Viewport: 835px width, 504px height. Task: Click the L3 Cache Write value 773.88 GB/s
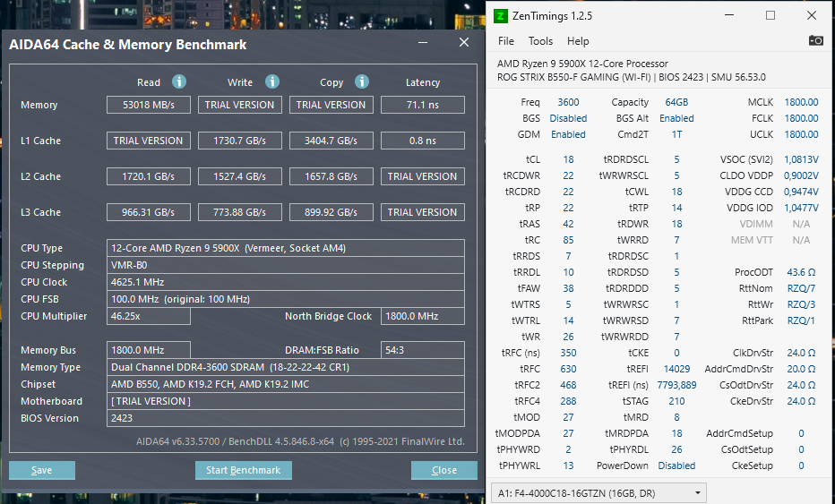pos(239,212)
